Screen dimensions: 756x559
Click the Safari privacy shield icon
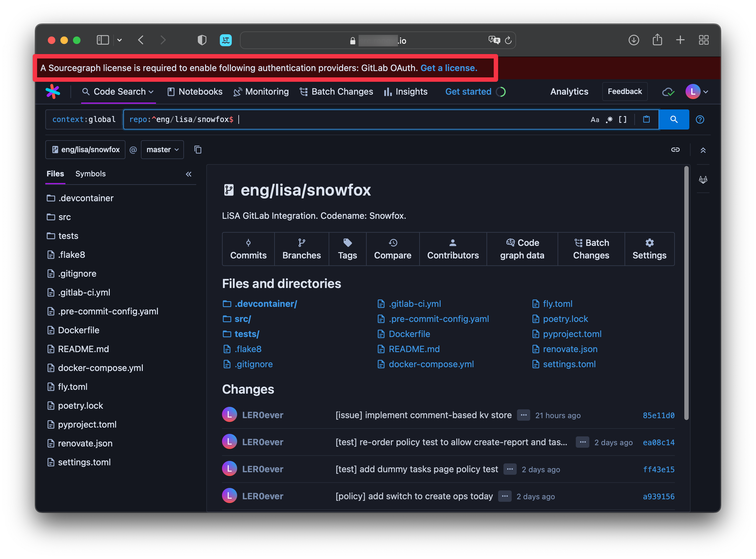point(202,40)
